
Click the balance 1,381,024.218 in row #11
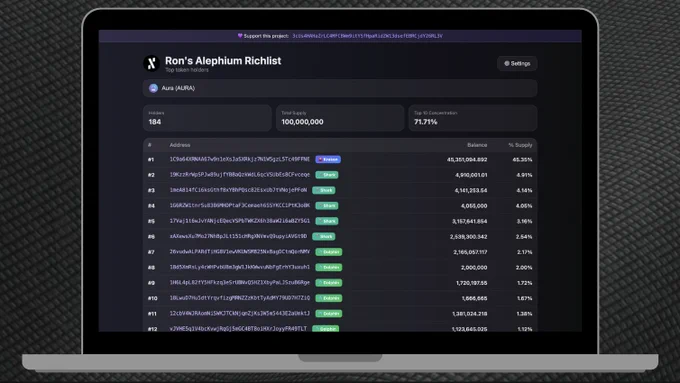(470, 314)
